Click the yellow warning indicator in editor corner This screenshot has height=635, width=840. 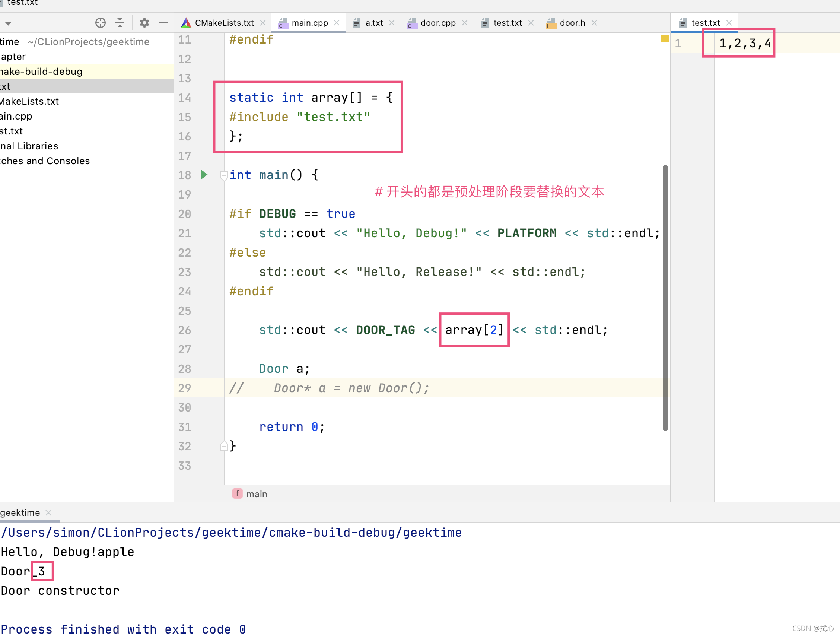click(665, 38)
